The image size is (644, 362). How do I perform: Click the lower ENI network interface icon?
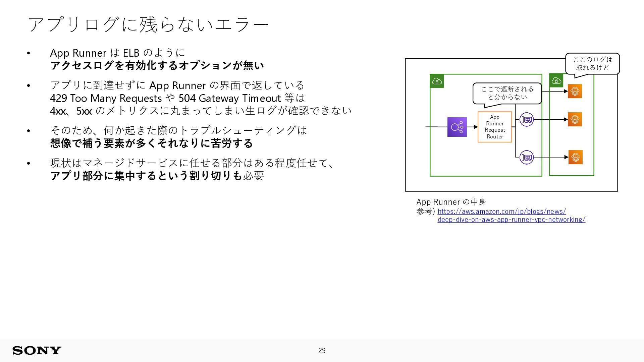(x=527, y=157)
